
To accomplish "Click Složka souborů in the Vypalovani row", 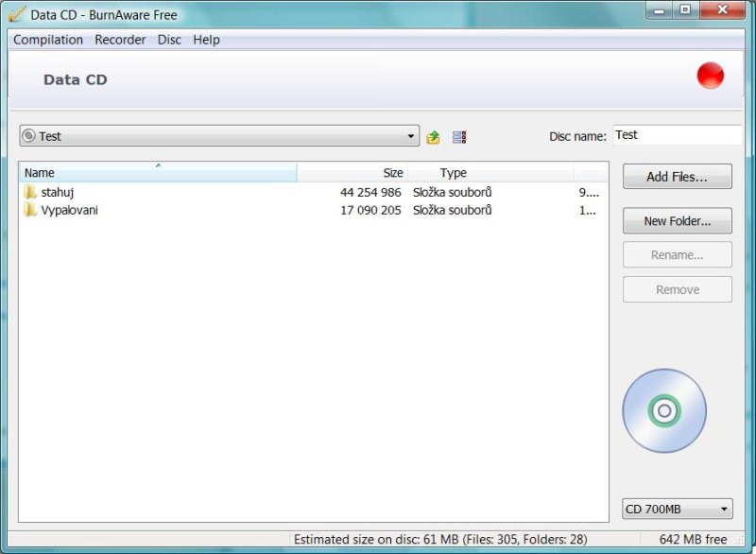I will point(453,210).
